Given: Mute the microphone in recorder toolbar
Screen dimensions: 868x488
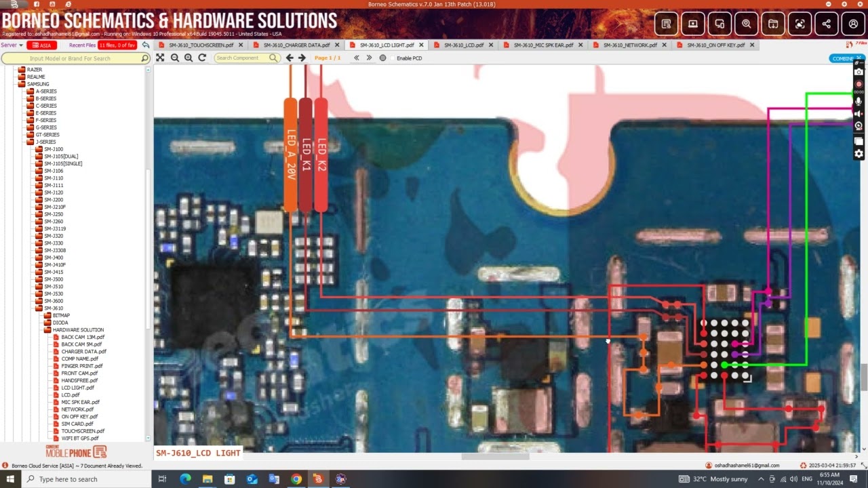Looking at the screenshot, I should 859,102.
